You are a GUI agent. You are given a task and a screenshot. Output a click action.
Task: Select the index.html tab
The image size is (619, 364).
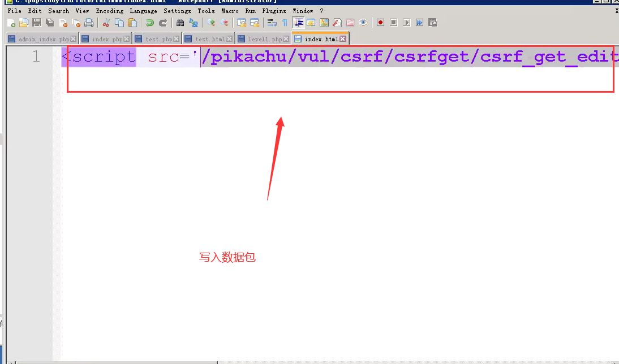click(x=320, y=38)
